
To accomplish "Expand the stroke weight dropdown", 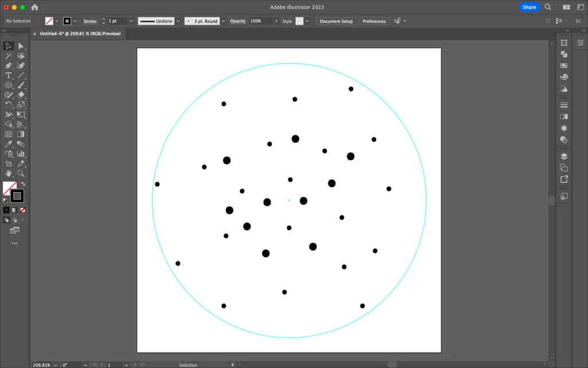I will point(131,21).
